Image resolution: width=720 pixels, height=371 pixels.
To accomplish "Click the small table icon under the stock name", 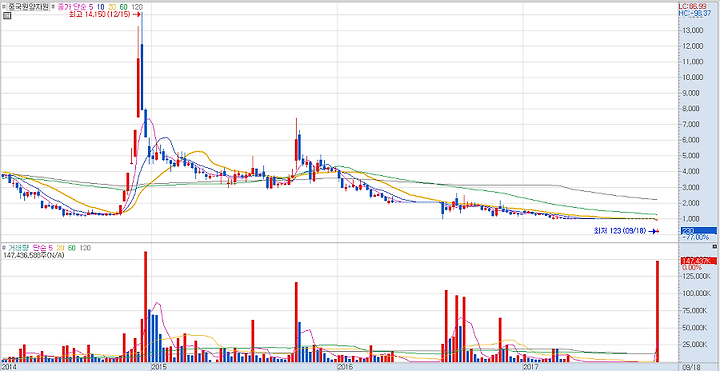I will [x=6, y=16].
